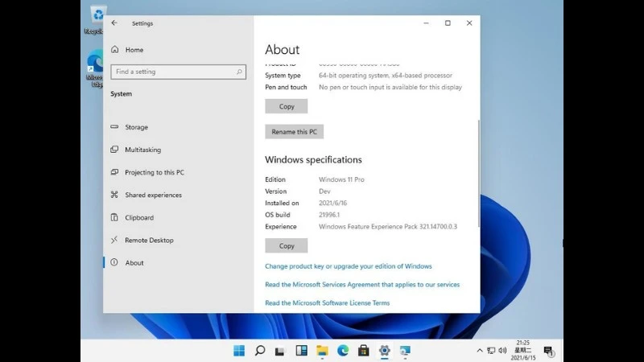
Task: Read the Microsoft Services Agreement link
Action: click(x=362, y=285)
